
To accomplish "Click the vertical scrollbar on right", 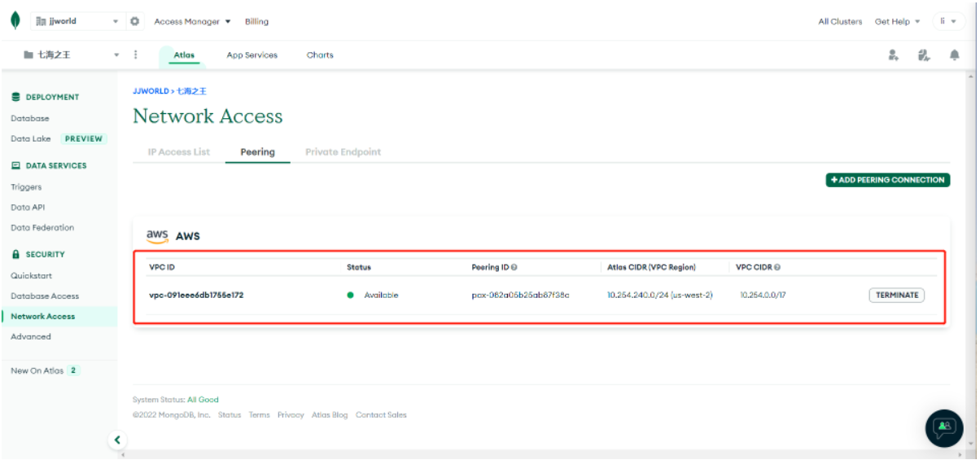I will pos(971,259).
